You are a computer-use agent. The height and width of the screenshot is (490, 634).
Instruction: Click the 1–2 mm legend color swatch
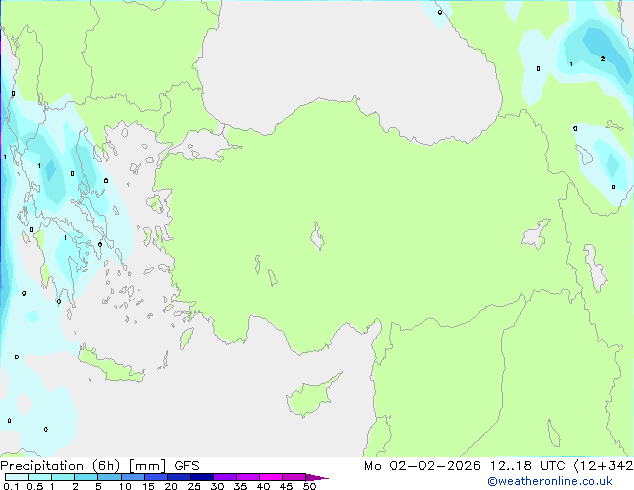pos(63,477)
